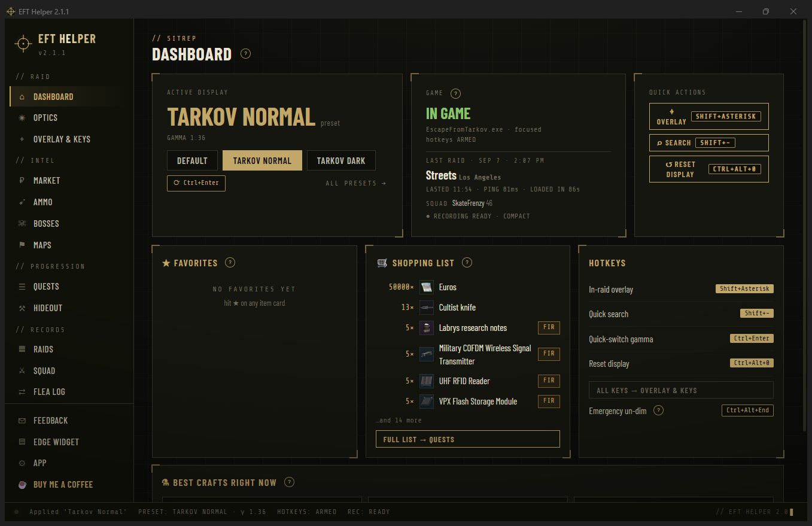Click the Ctrl+Alt+0 badge in Hotkeys panel

tap(752, 363)
